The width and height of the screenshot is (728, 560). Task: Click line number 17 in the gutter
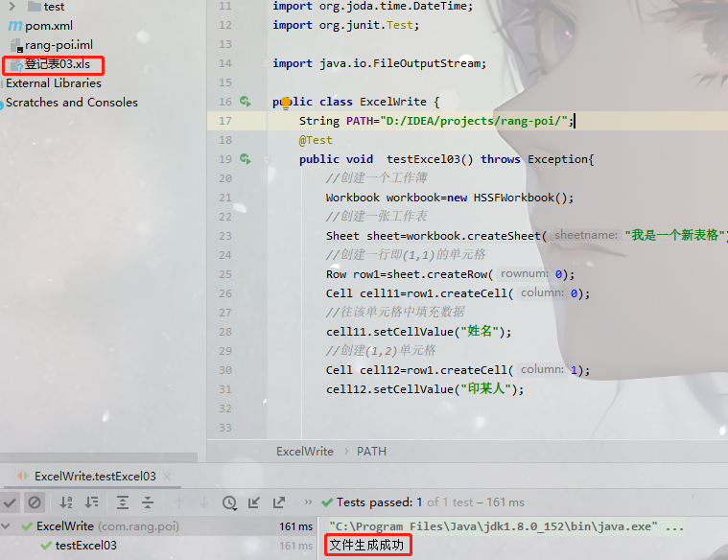[225, 121]
